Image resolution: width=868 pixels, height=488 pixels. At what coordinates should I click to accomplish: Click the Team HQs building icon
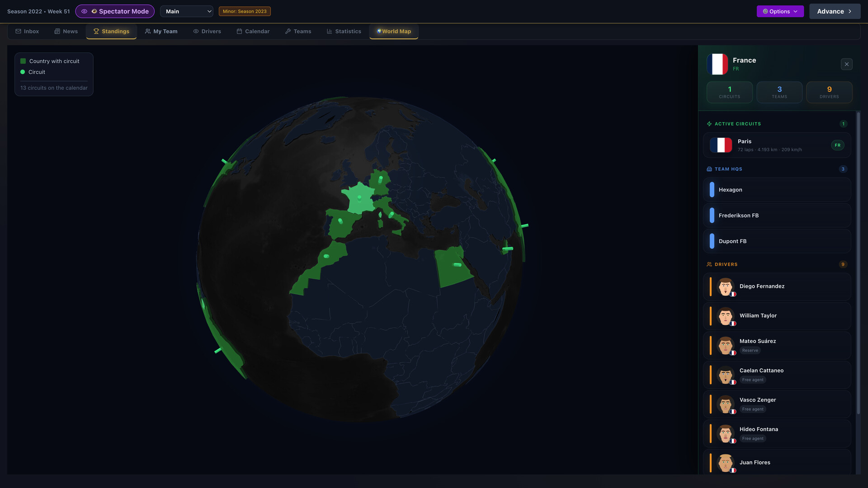click(x=709, y=169)
